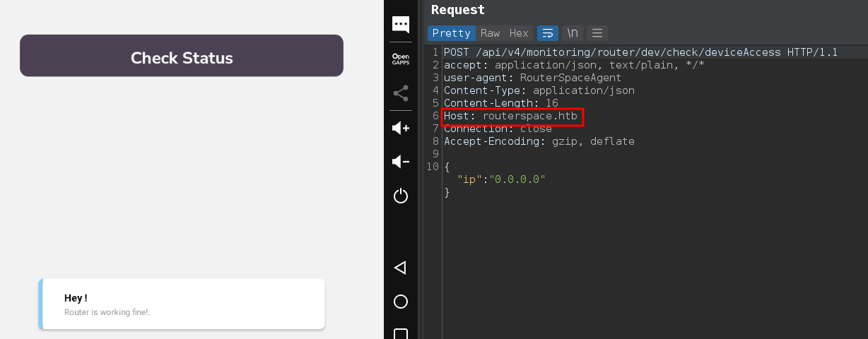Viewport: 868px width, 339px height.
Task: Tap the Android home circle icon
Action: (401, 302)
